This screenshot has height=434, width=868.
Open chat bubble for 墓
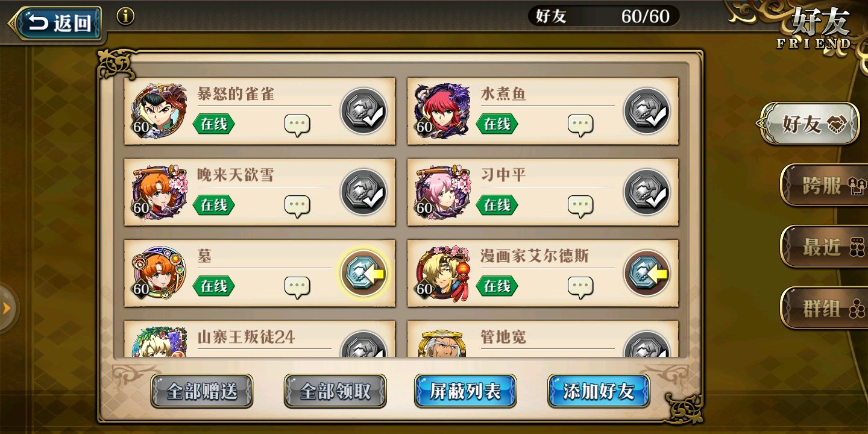click(x=297, y=288)
